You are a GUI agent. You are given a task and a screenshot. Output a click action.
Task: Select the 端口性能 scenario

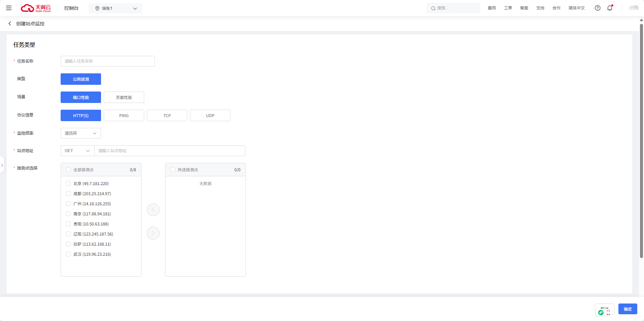point(81,97)
